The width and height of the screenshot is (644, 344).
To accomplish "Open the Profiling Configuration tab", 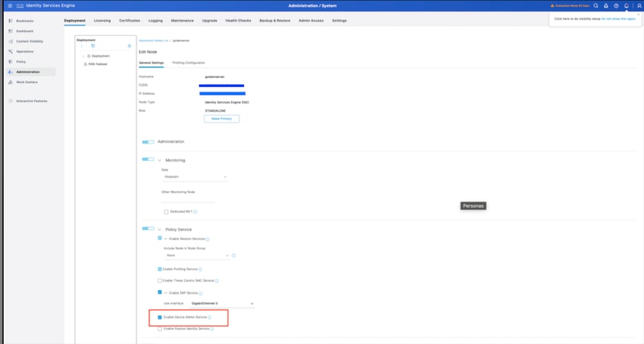I will click(188, 62).
